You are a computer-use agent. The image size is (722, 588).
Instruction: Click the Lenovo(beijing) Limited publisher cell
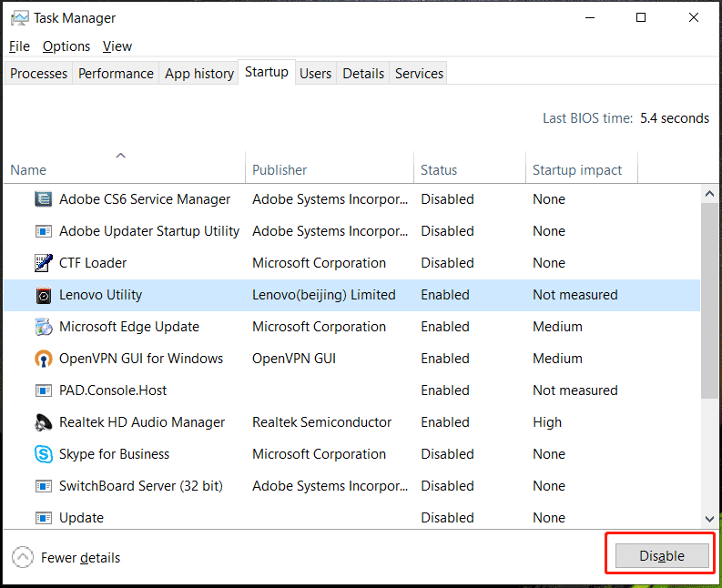[x=324, y=295]
